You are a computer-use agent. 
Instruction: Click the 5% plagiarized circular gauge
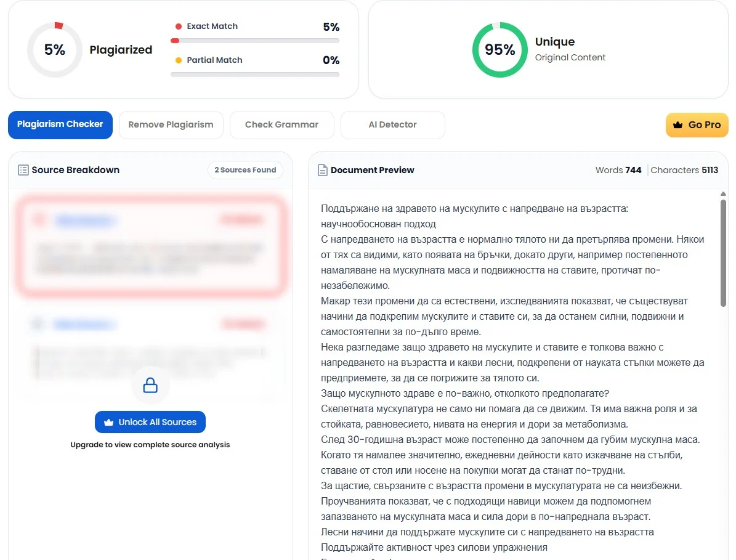point(54,50)
